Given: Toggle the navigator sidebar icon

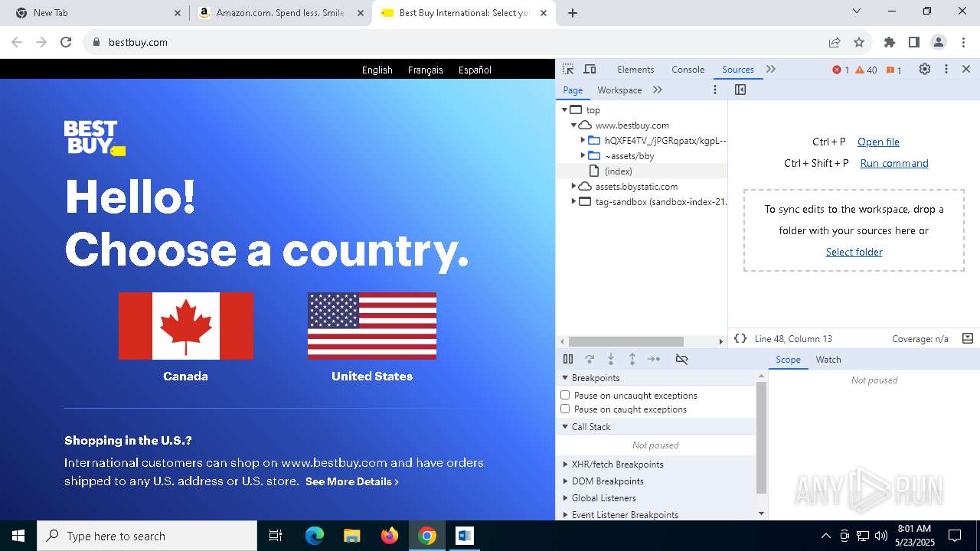Looking at the screenshot, I should (x=740, y=90).
